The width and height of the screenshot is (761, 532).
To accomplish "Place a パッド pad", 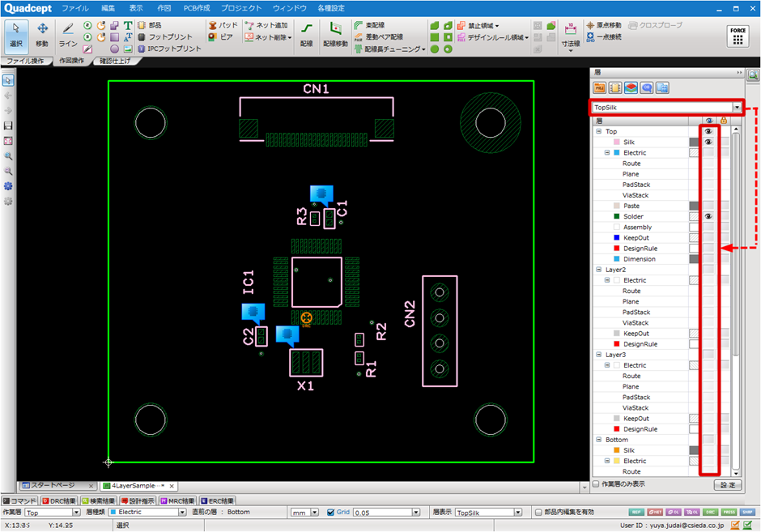I will [x=223, y=25].
